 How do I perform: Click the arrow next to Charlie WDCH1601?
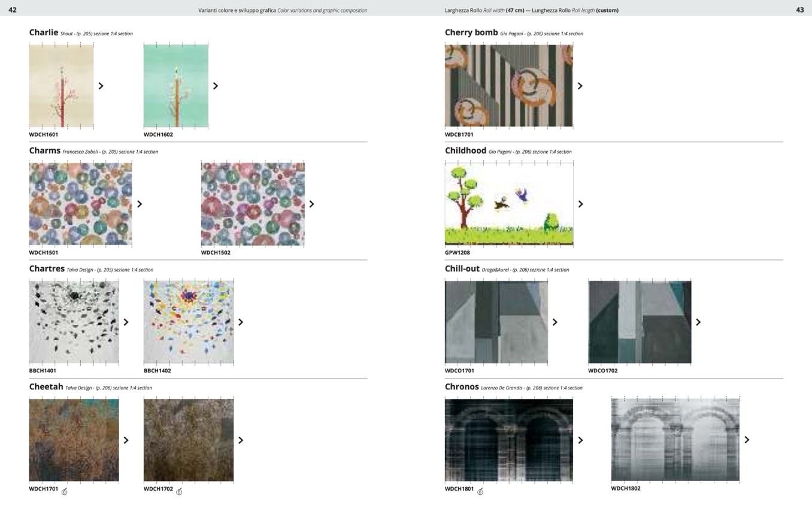point(101,86)
